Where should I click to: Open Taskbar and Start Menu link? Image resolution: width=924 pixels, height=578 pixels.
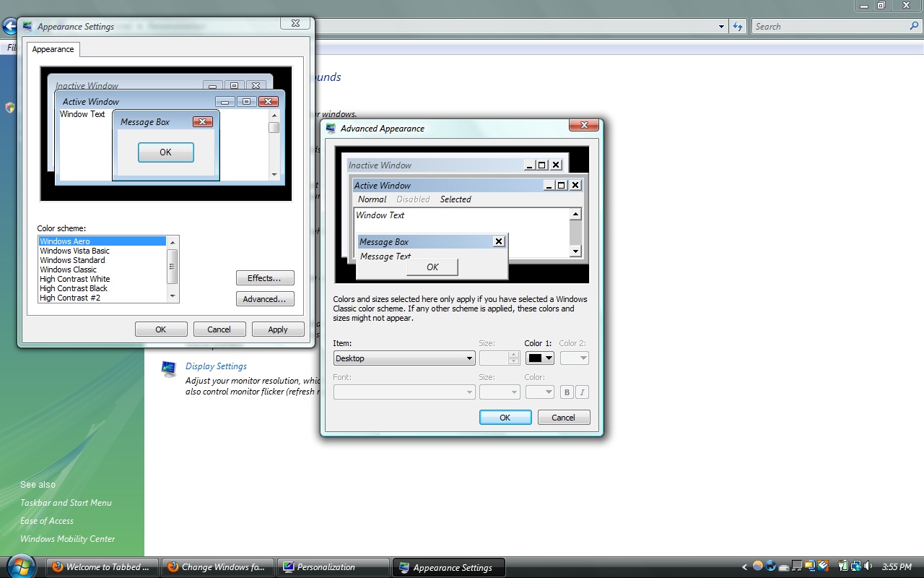[66, 503]
